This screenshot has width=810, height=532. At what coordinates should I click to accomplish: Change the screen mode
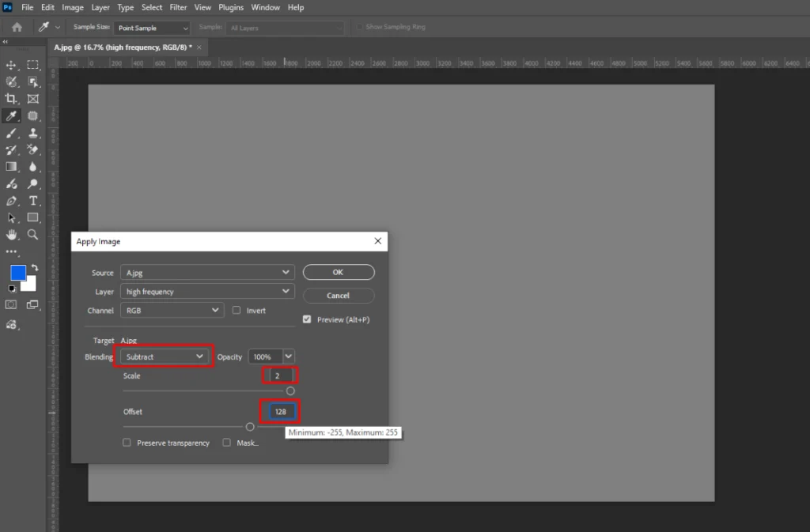click(x=32, y=304)
